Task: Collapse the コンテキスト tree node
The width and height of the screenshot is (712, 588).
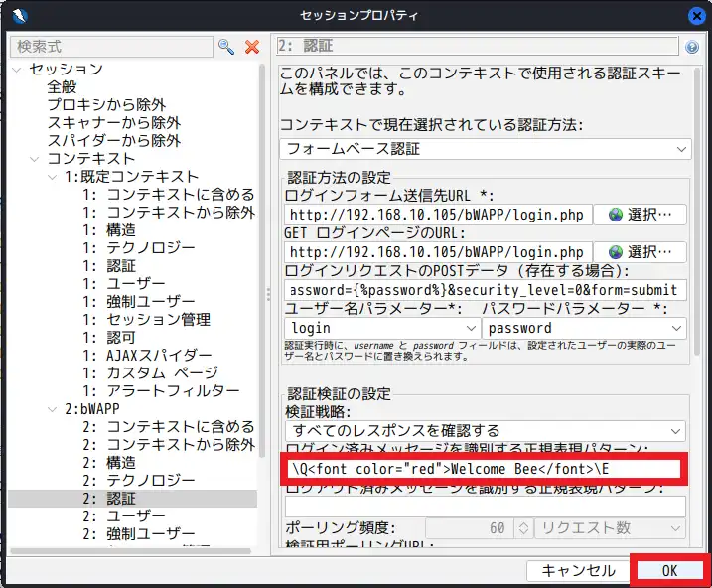Action: 35,159
